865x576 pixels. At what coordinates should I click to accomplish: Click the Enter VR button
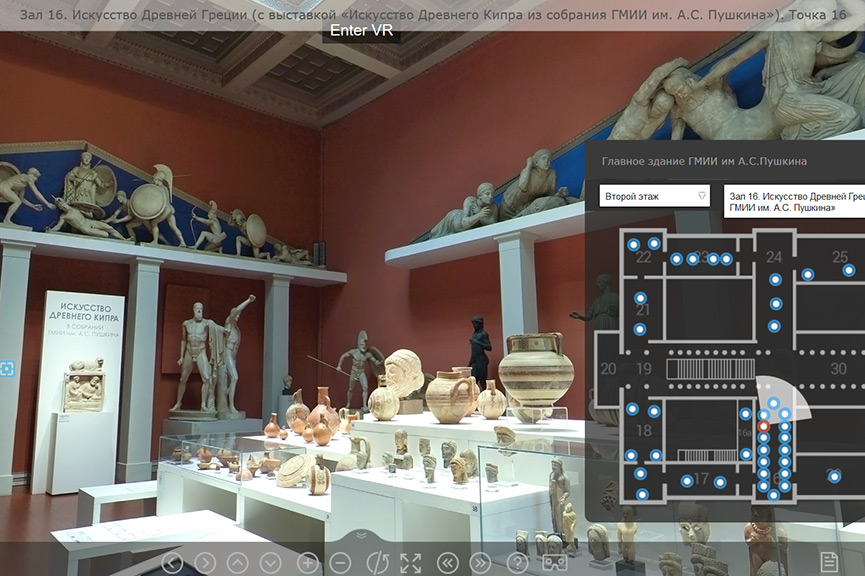tap(361, 31)
